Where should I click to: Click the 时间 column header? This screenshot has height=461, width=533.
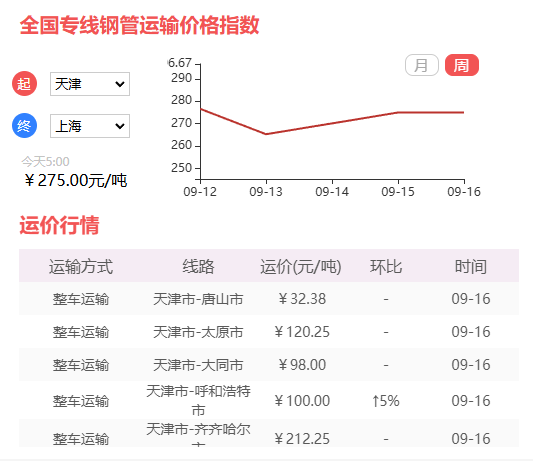tap(471, 267)
